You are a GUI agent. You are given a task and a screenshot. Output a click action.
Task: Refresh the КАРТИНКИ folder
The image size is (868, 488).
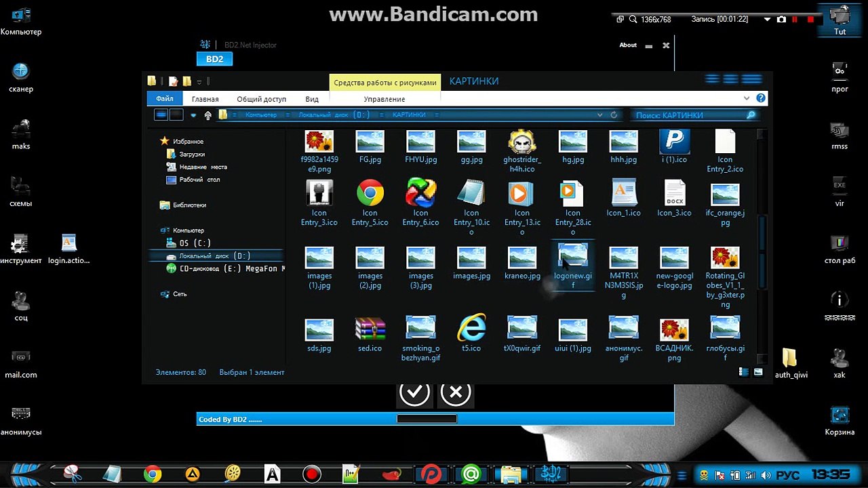click(614, 115)
